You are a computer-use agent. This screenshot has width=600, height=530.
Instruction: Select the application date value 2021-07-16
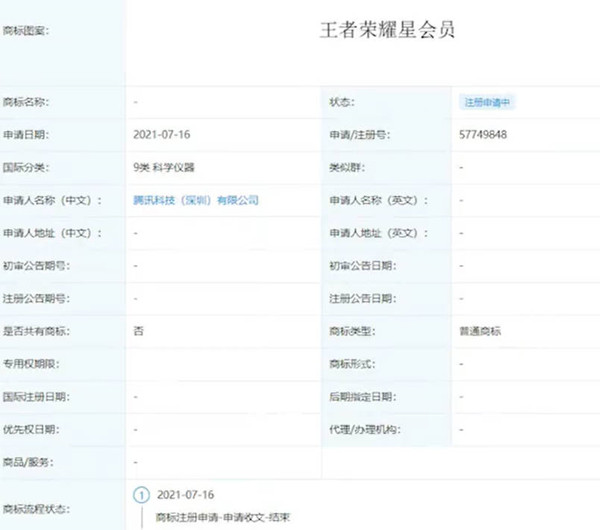coord(161,135)
